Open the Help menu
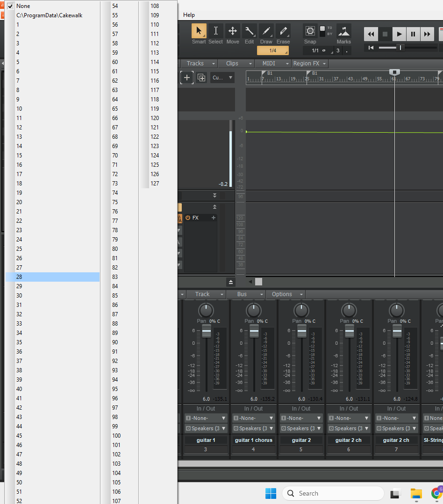Viewport: 443px width, 504px height. 189,15
